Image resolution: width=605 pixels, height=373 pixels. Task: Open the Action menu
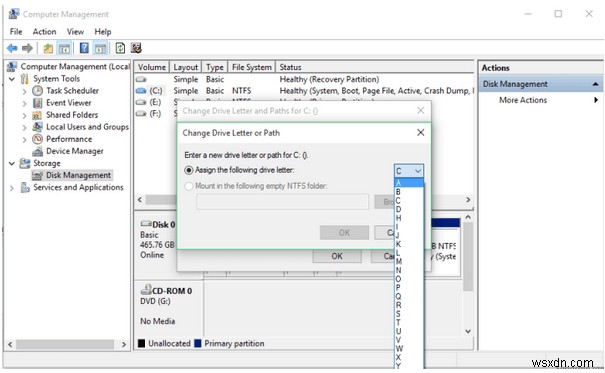pyautogui.click(x=44, y=32)
